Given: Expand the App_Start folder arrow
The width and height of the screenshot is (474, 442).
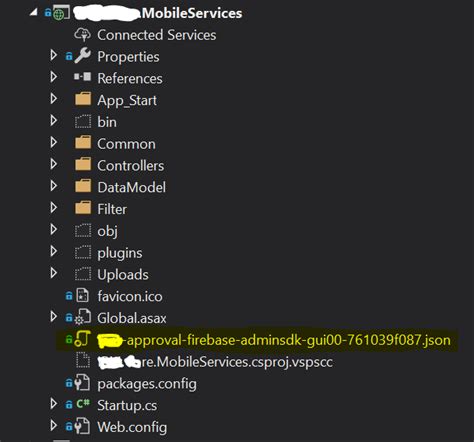Looking at the screenshot, I should (53, 99).
